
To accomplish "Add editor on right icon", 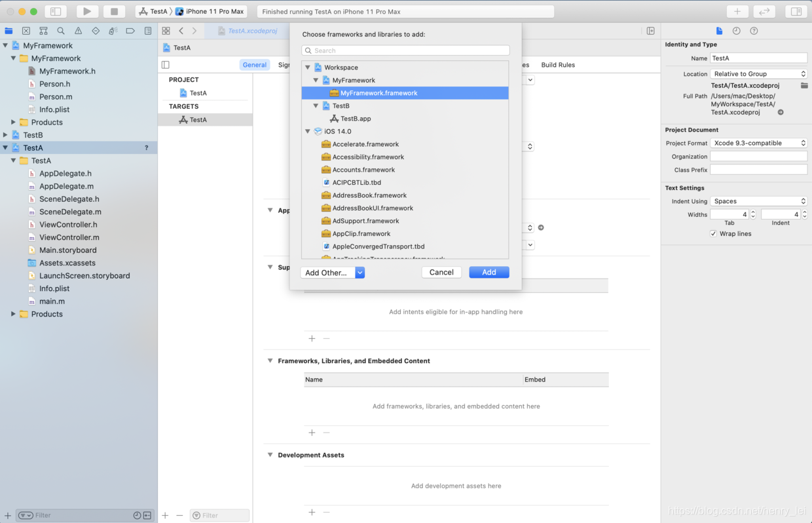I will pyautogui.click(x=650, y=31).
